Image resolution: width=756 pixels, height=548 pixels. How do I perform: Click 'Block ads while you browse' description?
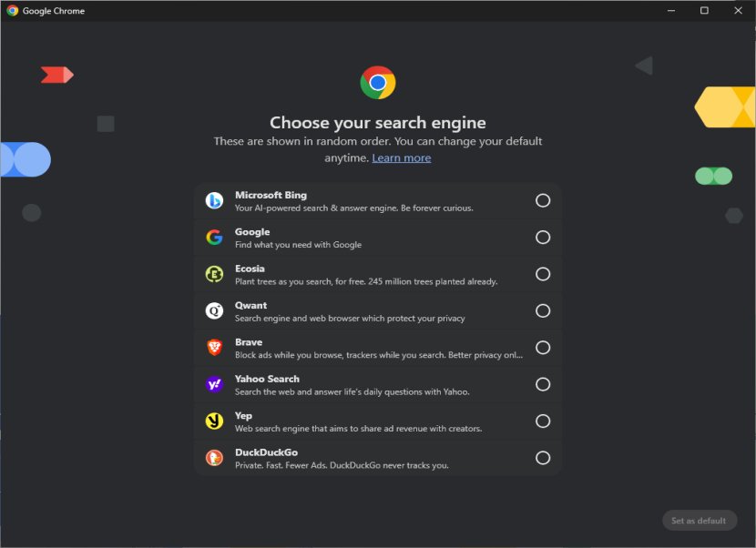pos(379,355)
